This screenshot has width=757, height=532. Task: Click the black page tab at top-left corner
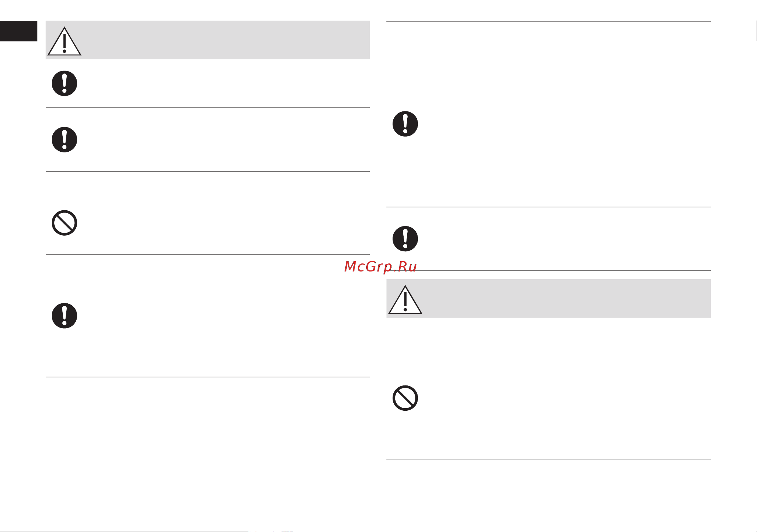19,31
